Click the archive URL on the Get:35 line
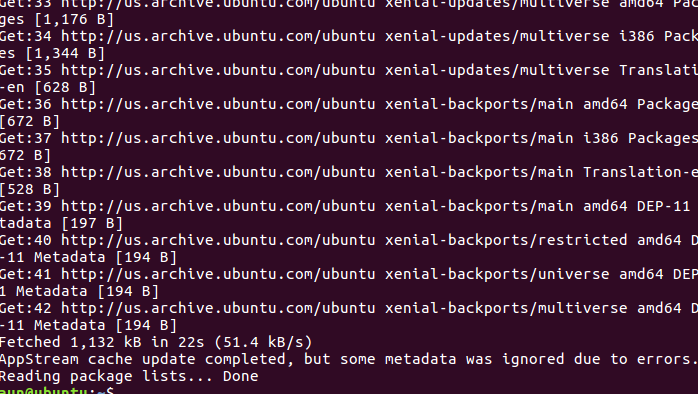Screen dimensions: 698x394 [218, 70]
